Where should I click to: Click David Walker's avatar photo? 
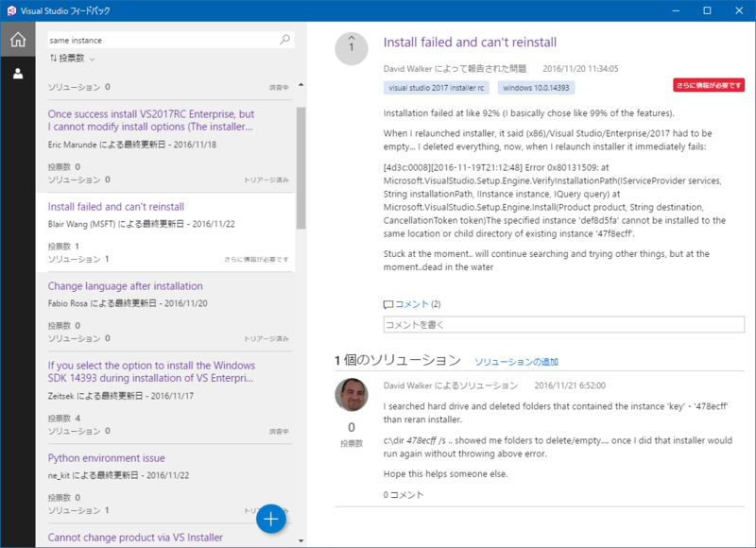(352, 395)
